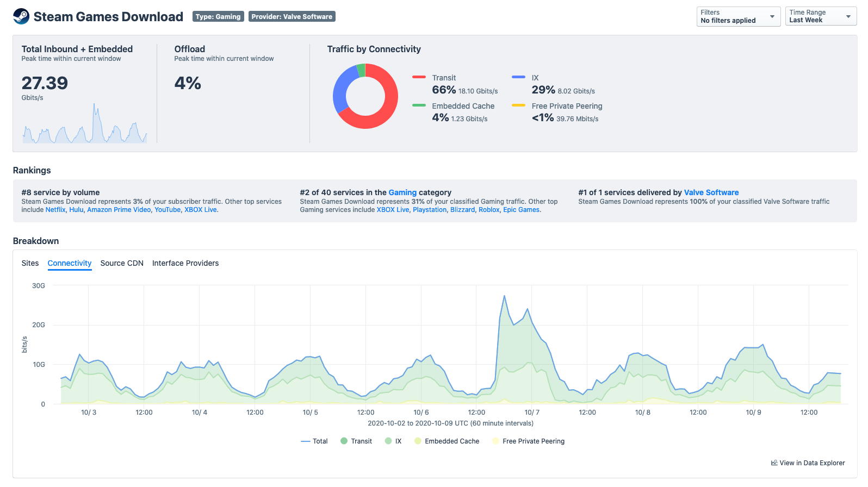Open the Blizzard service link
The height and width of the screenshot is (487, 868).
[462, 210]
